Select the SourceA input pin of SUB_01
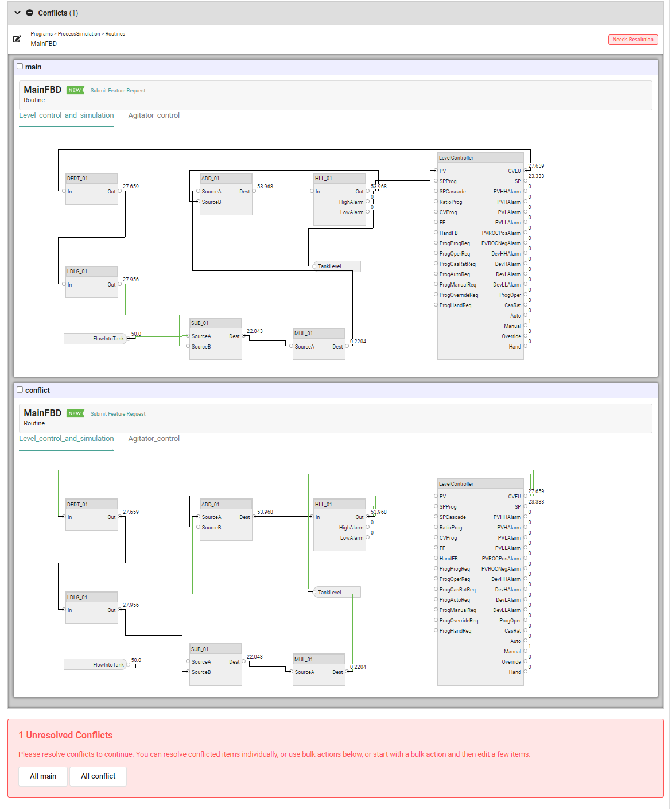 coord(187,335)
